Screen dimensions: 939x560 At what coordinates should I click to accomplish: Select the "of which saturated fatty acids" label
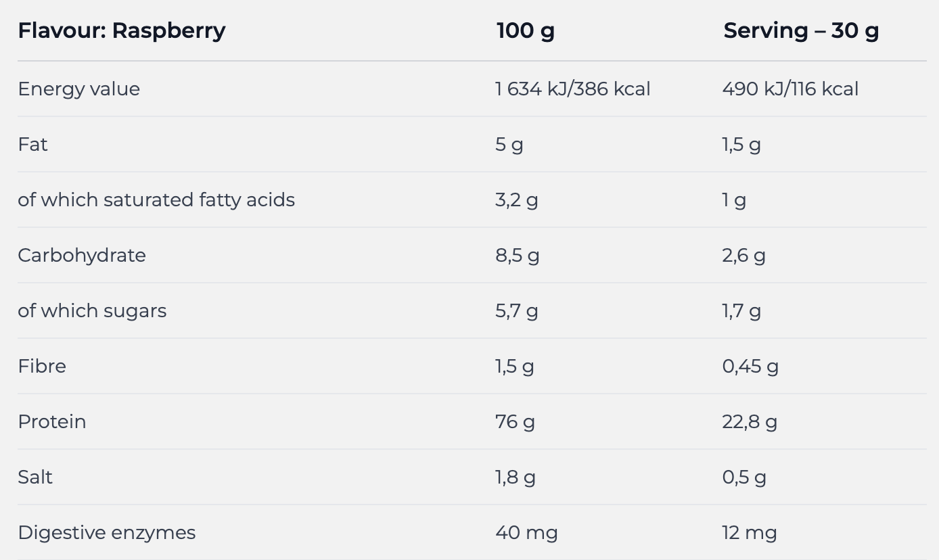[x=156, y=200]
